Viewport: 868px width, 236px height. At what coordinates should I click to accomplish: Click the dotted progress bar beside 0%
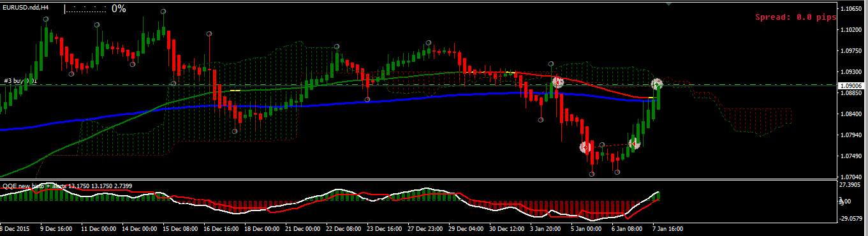tap(85, 9)
